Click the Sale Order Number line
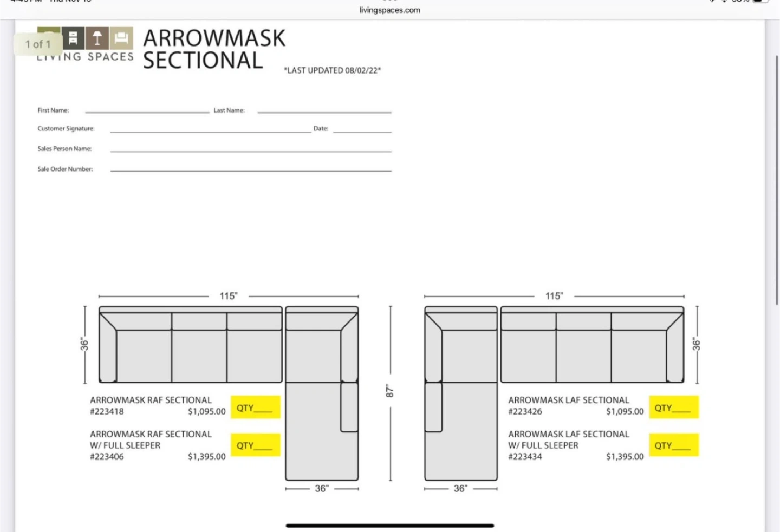This screenshot has height=532, width=780. (250, 169)
